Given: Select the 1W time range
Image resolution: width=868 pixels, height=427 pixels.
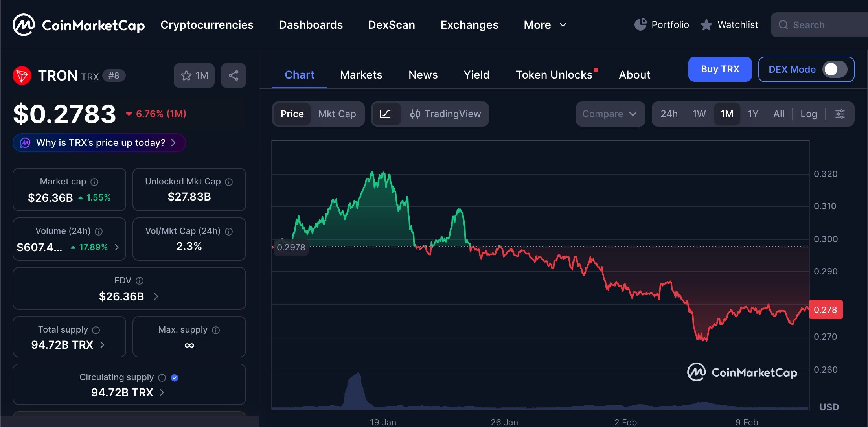Looking at the screenshot, I should click(x=699, y=114).
